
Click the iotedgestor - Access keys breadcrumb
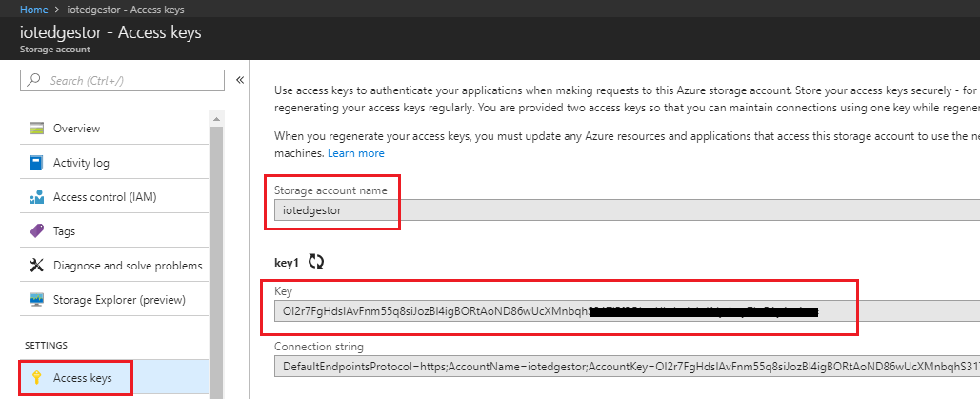(126, 10)
